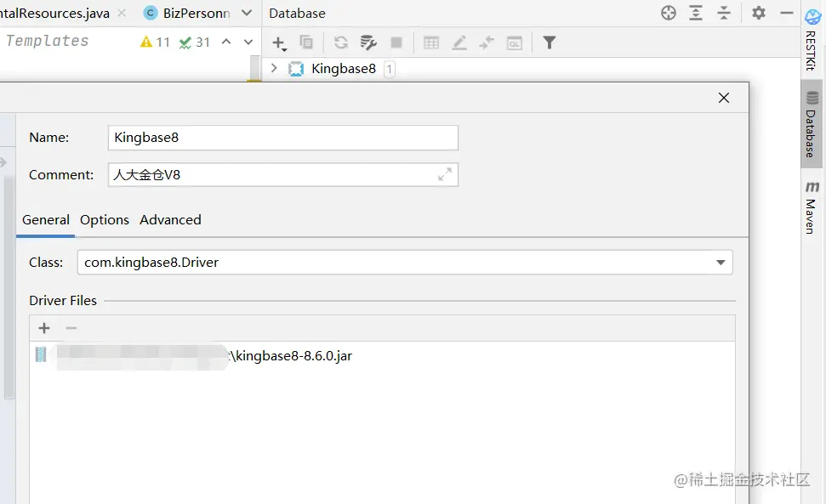The height and width of the screenshot is (504, 826).
Task: Open data source properties with the wrench icon
Action: (x=368, y=42)
